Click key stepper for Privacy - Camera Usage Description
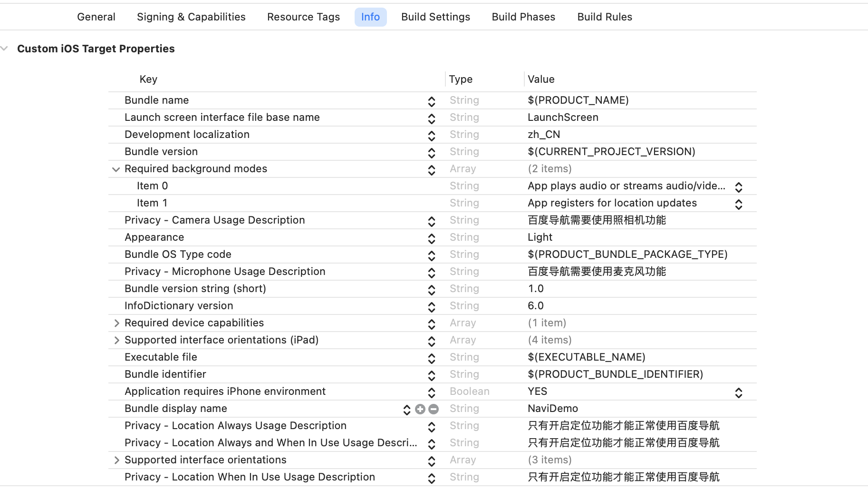Image resolution: width=868 pixels, height=490 pixels. (x=431, y=221)
